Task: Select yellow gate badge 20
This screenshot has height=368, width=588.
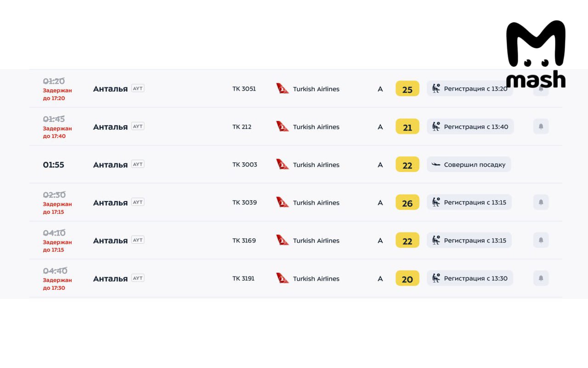Action: tap(407, 278)
